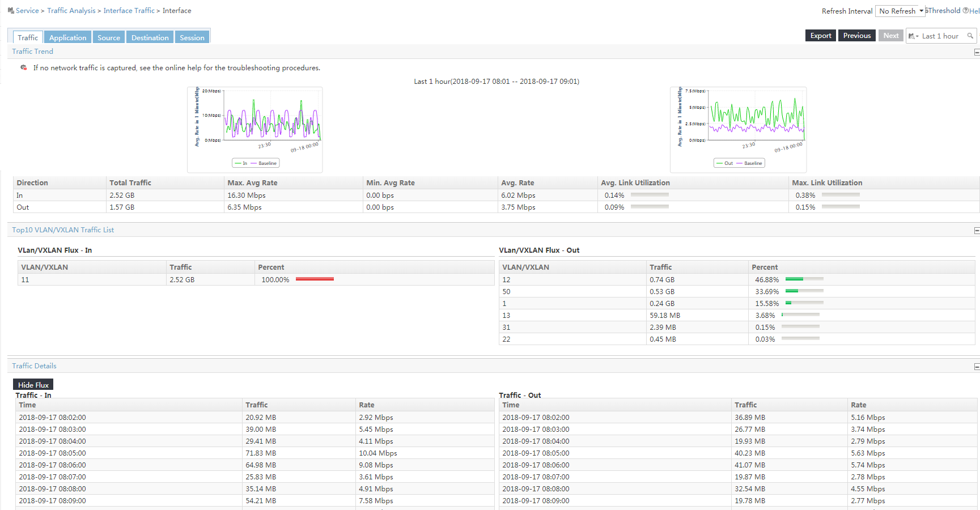This screenshot has height=510, width=980.
Task: Open the Interface Traffic breadcrumb link
Action: pyautogui.click(x=129, y=11)
